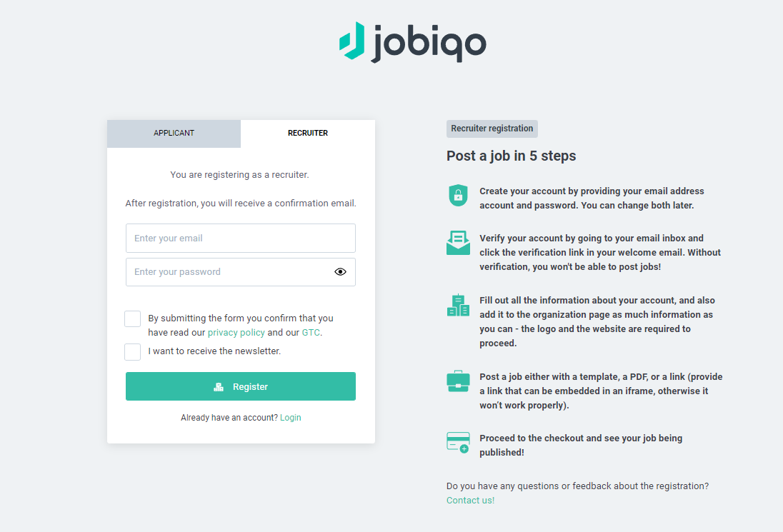Follow the Contact us! link
Screen dimensions: 783x532
(470, 500)
